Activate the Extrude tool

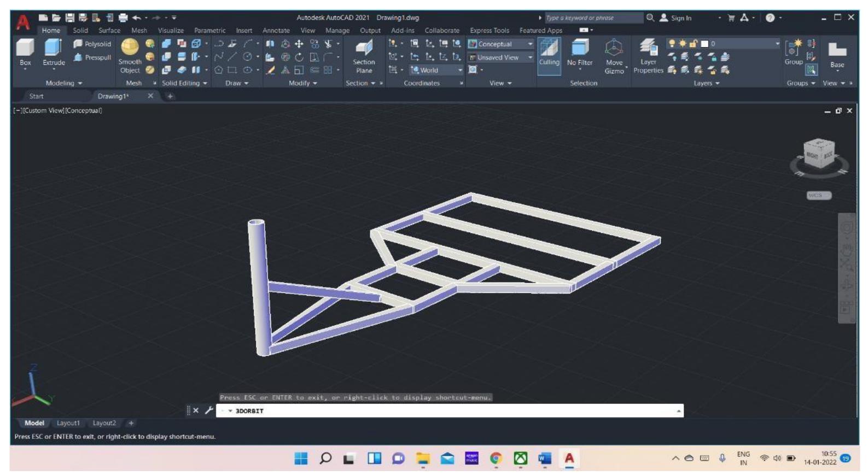click(x=54, y=52)
